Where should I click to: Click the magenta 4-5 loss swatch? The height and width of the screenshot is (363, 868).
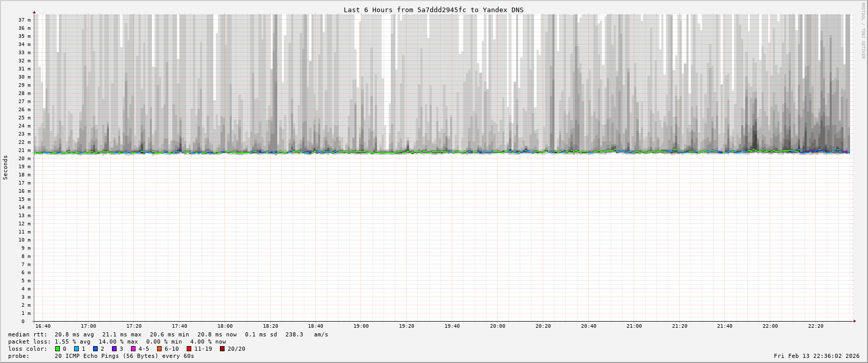coord(133,349)
